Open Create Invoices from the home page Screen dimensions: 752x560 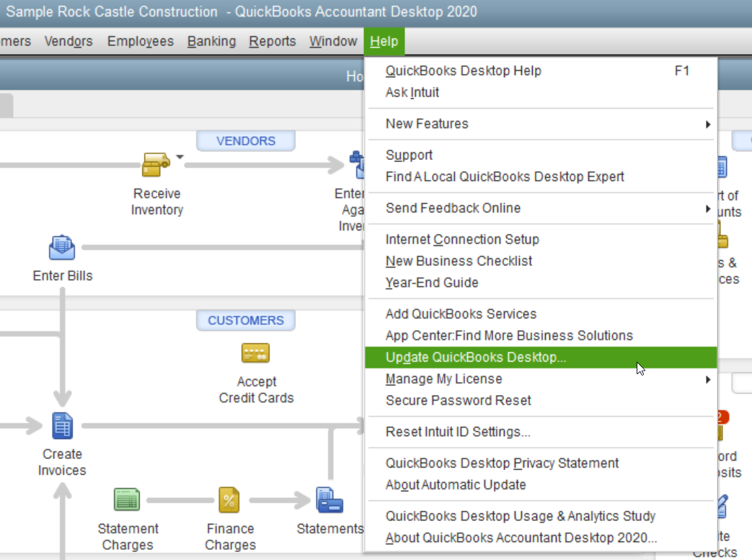pos(62,426)
